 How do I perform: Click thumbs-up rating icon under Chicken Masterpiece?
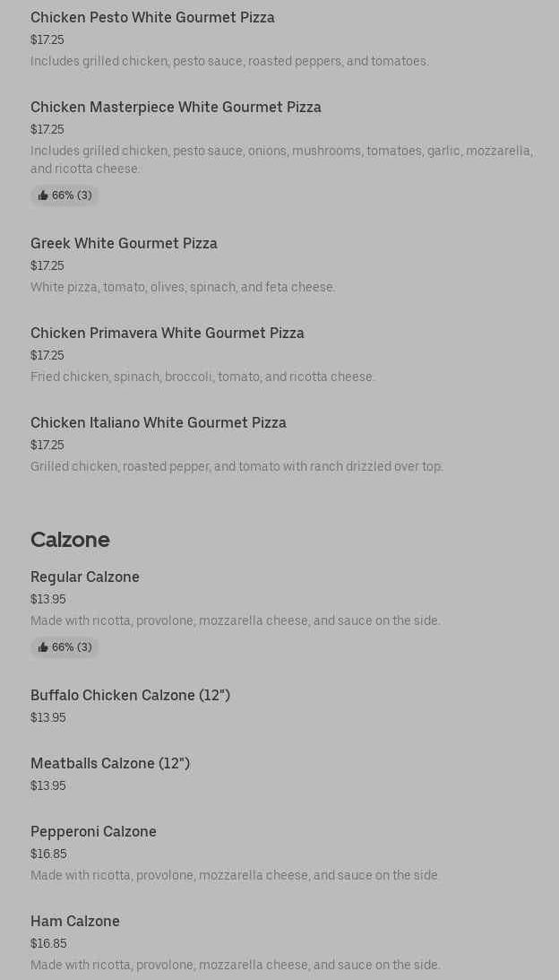(43, 195)
